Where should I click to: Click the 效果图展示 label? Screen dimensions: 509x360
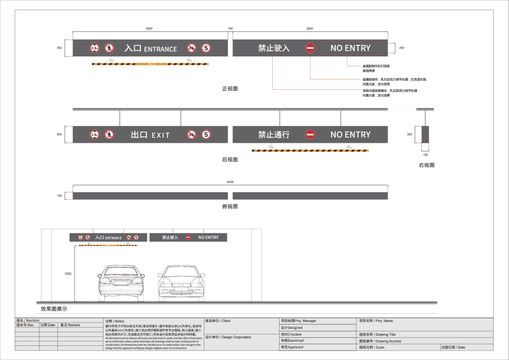(x=54, y=309)
